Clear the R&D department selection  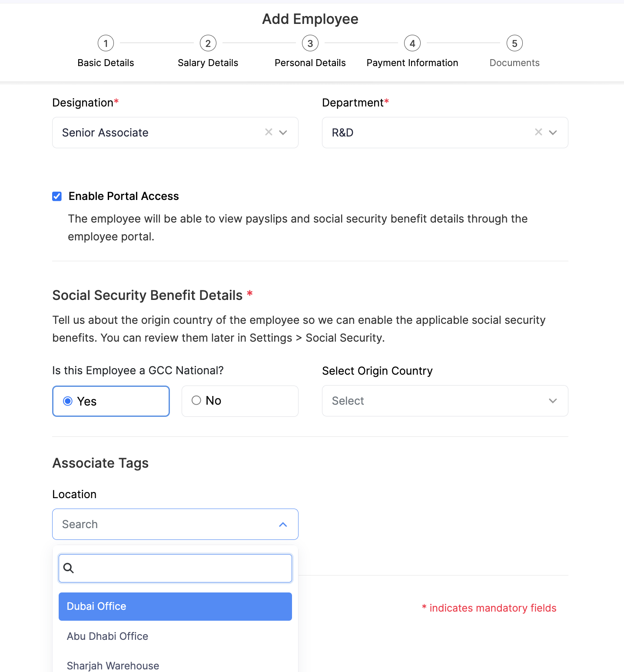coord(538,132)
